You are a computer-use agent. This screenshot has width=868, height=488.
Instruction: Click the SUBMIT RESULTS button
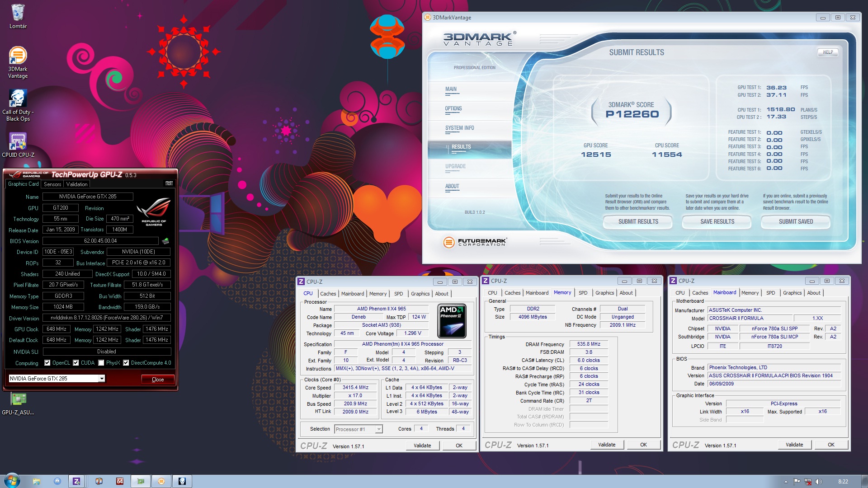coord(638,221)
